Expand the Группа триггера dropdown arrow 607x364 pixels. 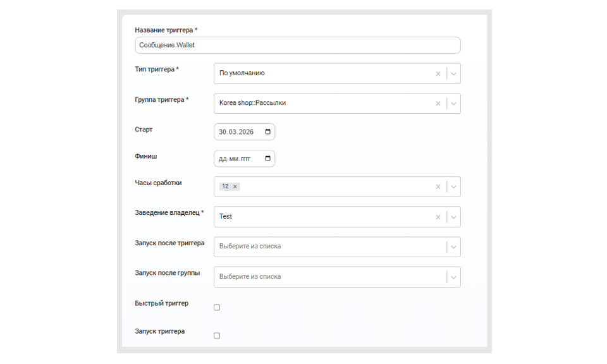[x=453, y=103]
